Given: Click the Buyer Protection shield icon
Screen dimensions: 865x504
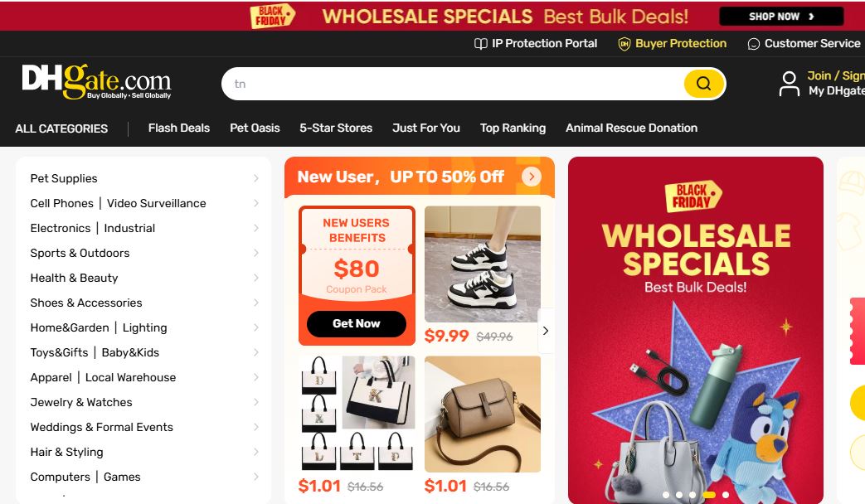Looking at the screenshot, I should coord(624,44).
